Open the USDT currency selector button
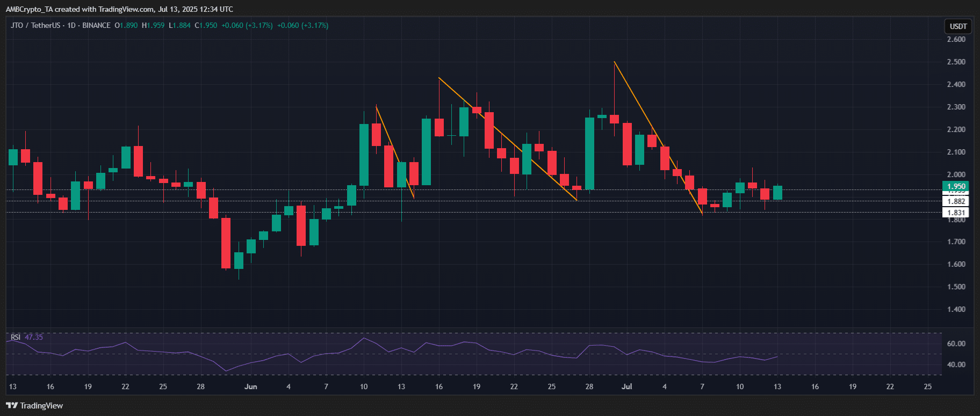This screenshot has height=416, width=980. tap(958, 26)
